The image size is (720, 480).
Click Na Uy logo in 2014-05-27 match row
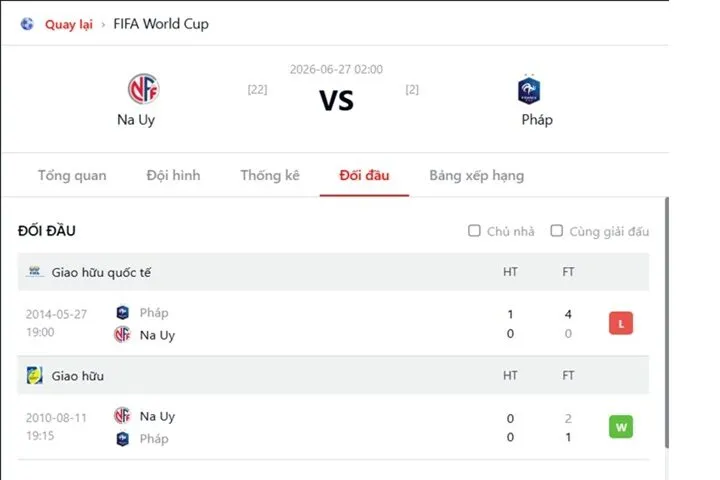point(123,334)
